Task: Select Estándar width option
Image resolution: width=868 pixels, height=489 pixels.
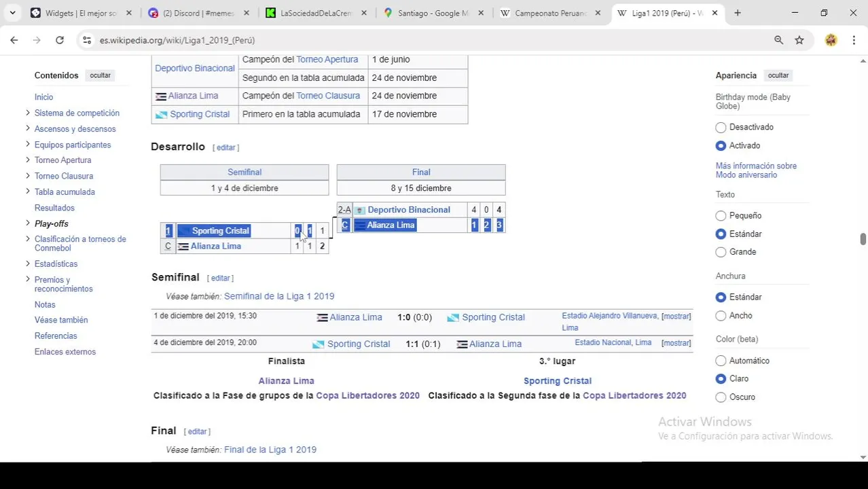Action: click(x=721, y=297)
